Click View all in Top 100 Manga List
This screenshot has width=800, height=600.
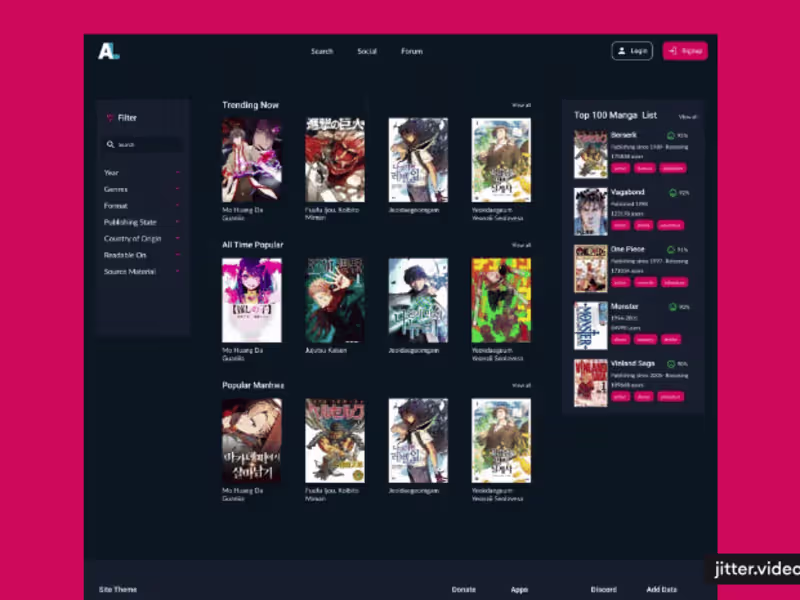coord(687,117)
